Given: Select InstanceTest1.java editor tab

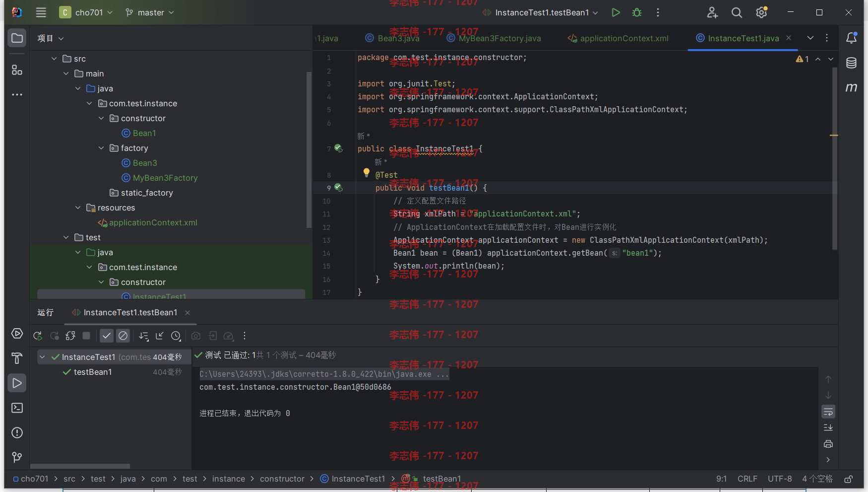Looking at the screenshot, I should tap(743, 38).
